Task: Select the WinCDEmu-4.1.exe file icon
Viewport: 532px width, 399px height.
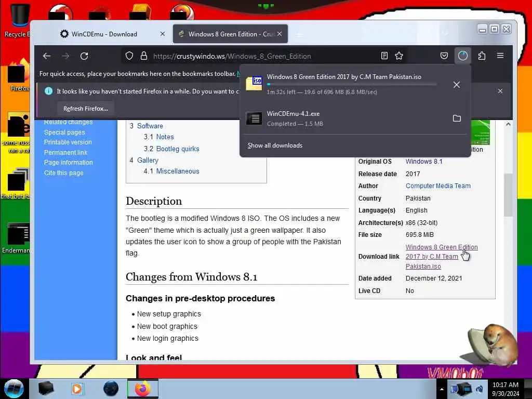Action: [254, 118]
